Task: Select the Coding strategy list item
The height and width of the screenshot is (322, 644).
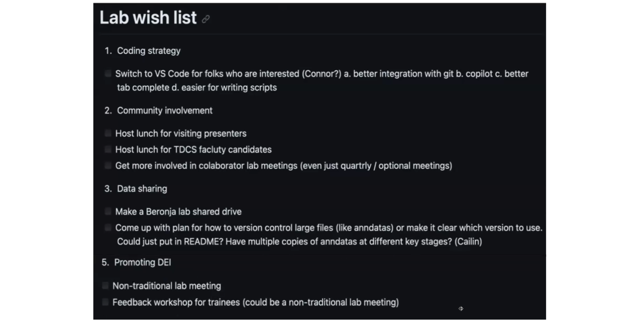Action: tap(148, 51)
